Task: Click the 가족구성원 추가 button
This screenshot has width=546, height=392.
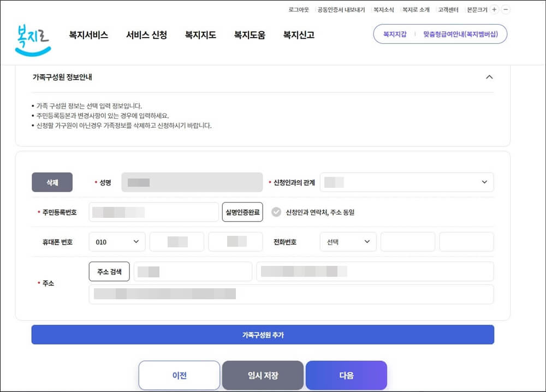Action: pos(263,334)
